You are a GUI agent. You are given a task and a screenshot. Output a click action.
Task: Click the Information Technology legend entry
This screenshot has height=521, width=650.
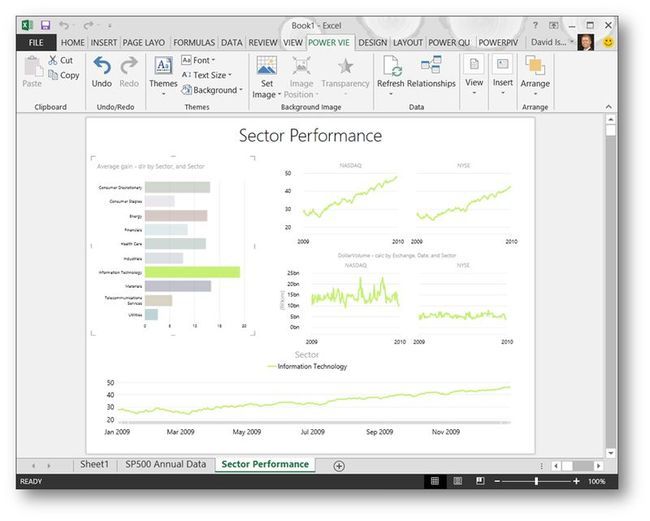pos(307,366)
